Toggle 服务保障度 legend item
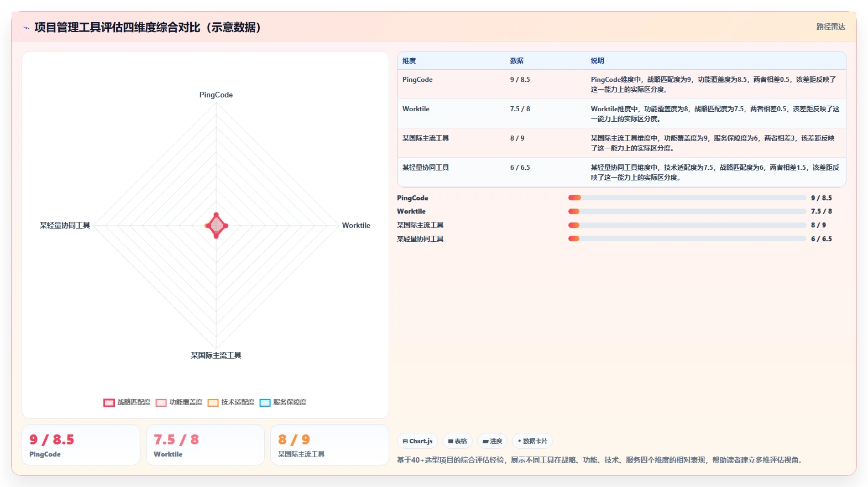The width and height of the screenshot is (868, 487). [x=283, y=402]
